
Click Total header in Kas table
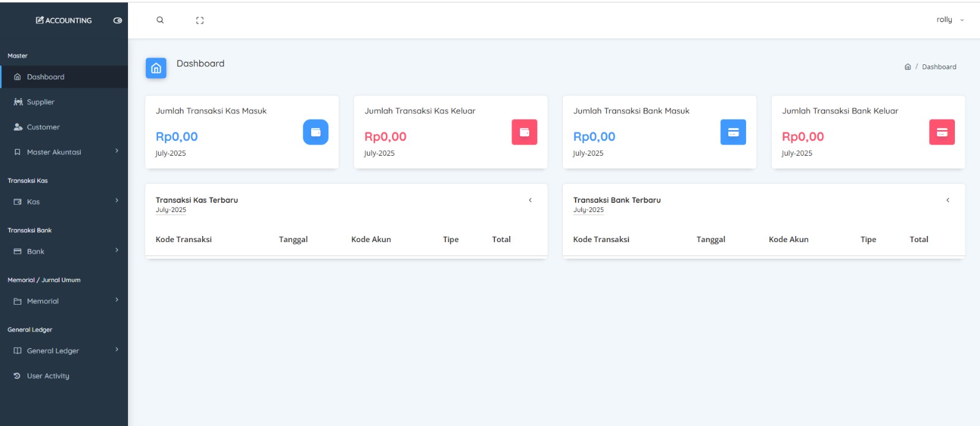[x=502, y=239]
